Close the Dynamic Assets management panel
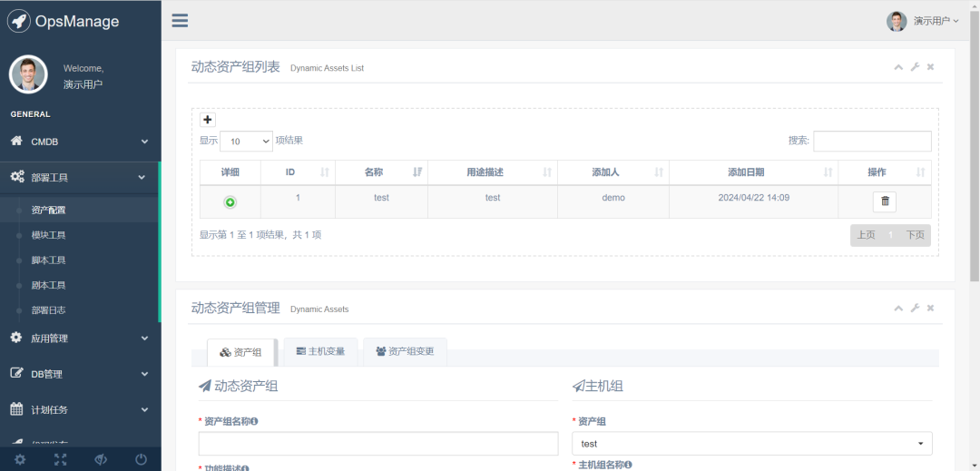This screenshot has height=471, width=980. 930,309
